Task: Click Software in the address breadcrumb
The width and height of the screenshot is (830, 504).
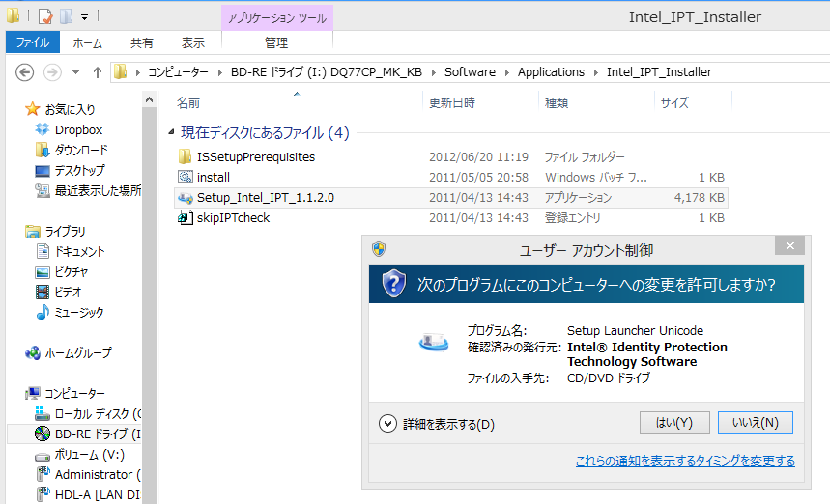Action: (470, 71)
